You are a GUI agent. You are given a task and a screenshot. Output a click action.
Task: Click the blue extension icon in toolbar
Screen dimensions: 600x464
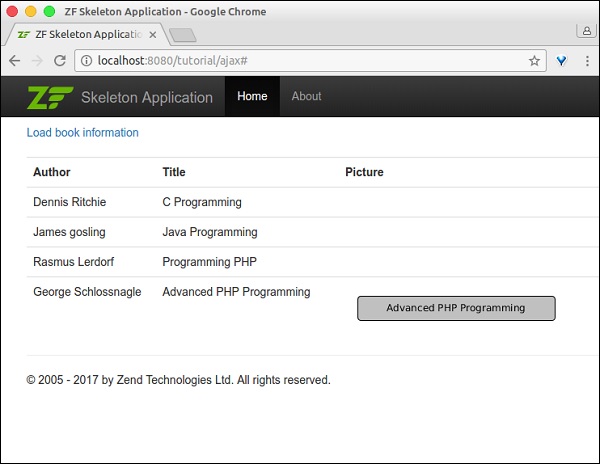562,61
